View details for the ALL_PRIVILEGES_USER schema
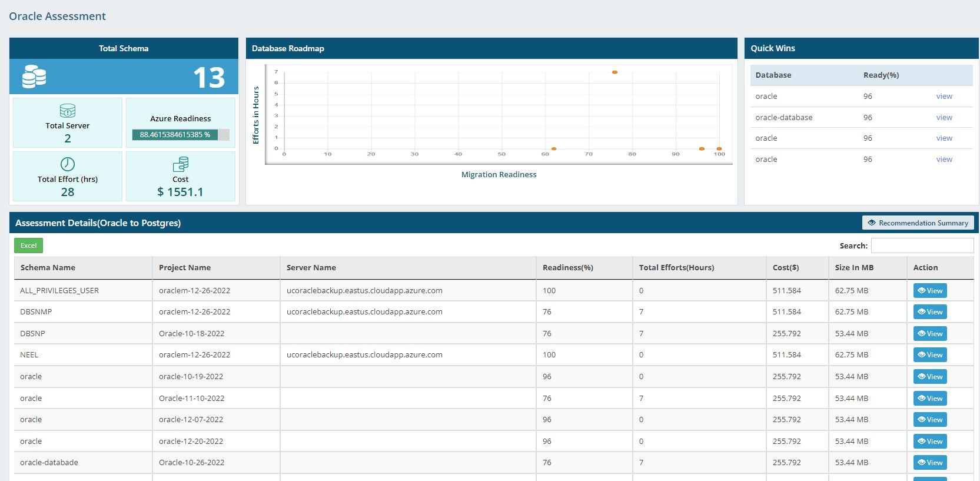This screenshot has height=481, width=980. [930, 291]
